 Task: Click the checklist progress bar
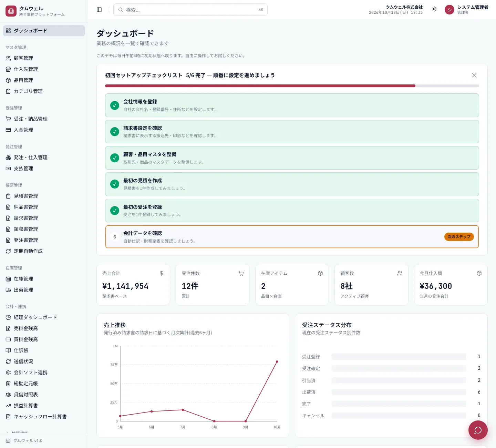(292, 86)
